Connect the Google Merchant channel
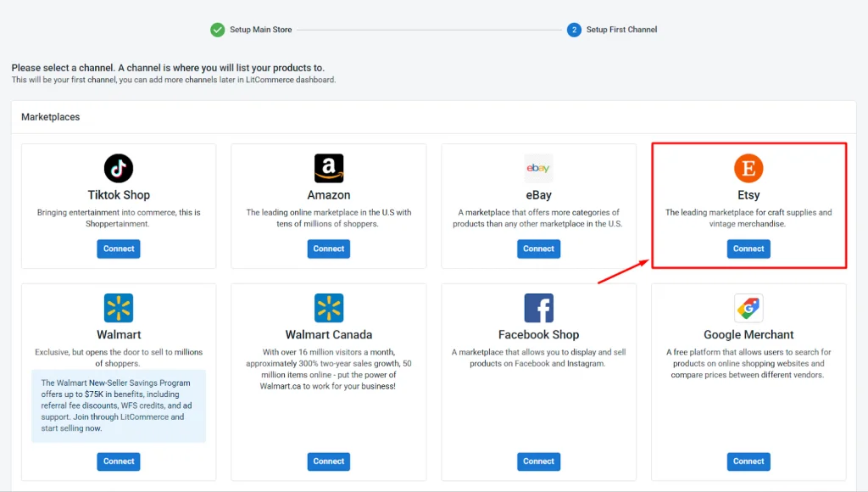Screen dimensions: 868x492 coord(748,461)
